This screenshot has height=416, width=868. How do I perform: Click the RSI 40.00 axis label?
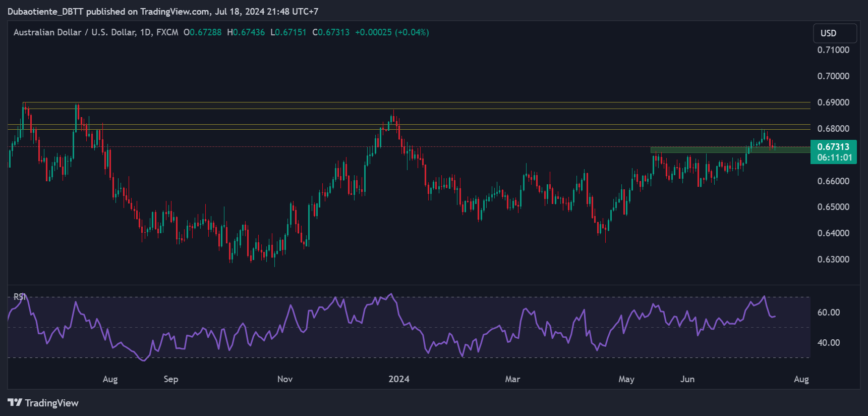[829, 343]
